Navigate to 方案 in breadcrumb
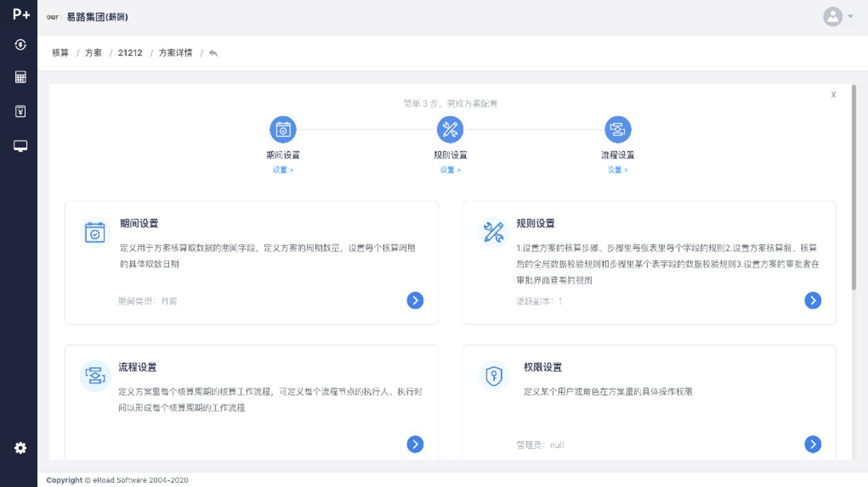 point(94,53)
